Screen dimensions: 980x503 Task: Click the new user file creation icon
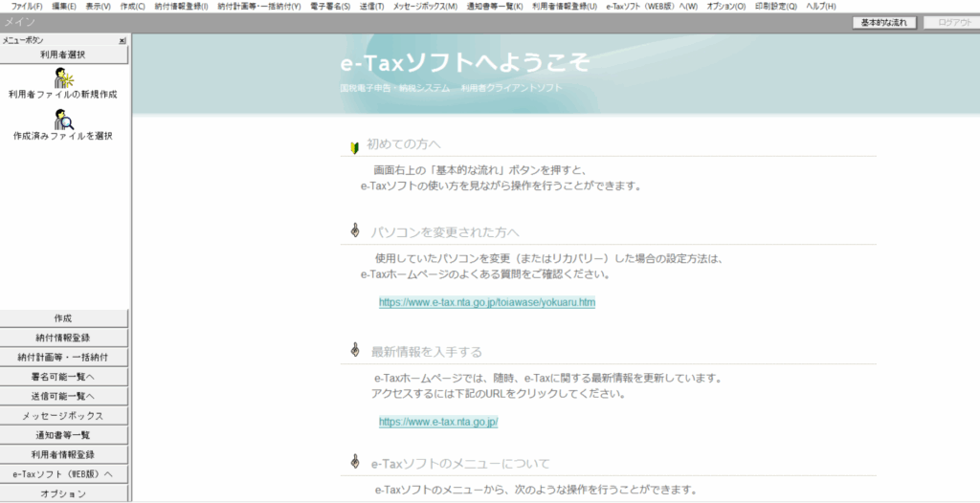[x=64, y=77]
